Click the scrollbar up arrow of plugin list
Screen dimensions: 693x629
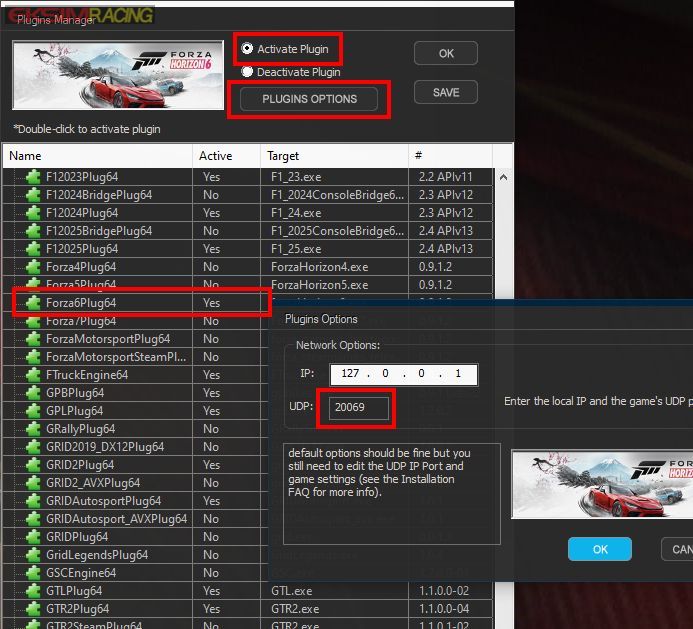pyautogui.click(x=503, y=178)
